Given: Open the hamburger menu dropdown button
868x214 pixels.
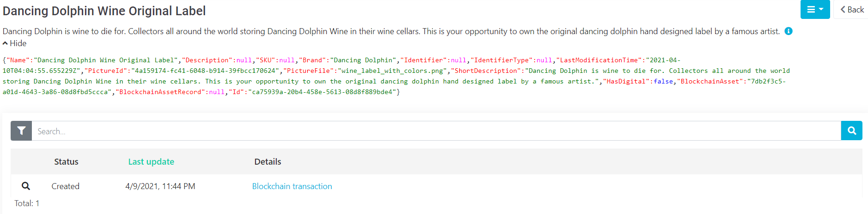Looking at the screenshot, I should coord(815,9).
